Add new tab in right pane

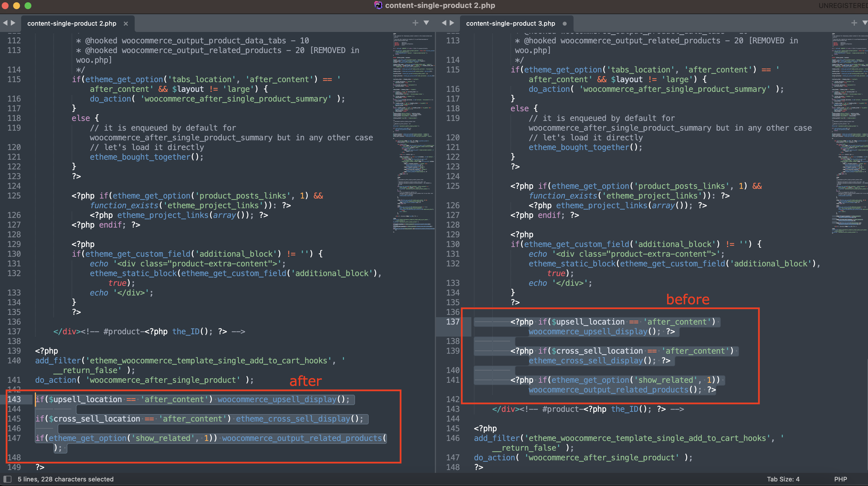click(854, 23)
